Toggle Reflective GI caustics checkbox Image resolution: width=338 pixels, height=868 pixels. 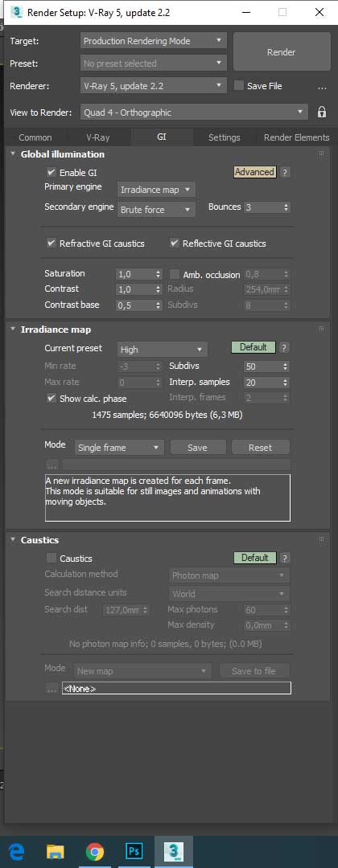175,243
